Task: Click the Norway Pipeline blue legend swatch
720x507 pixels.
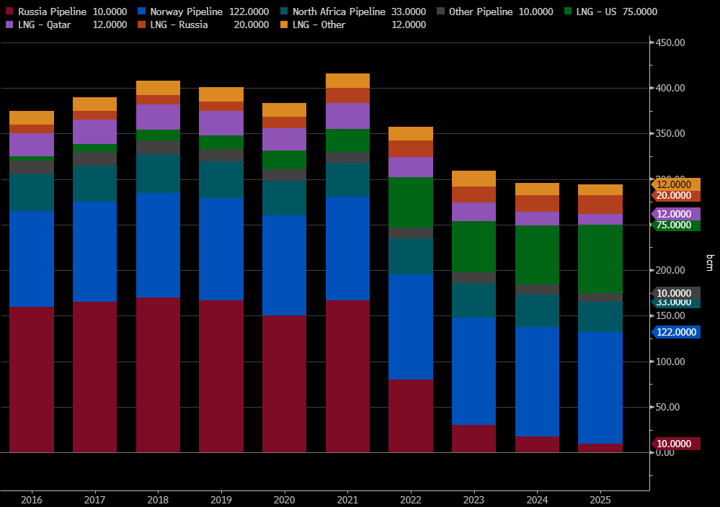Action: point(141,11)
